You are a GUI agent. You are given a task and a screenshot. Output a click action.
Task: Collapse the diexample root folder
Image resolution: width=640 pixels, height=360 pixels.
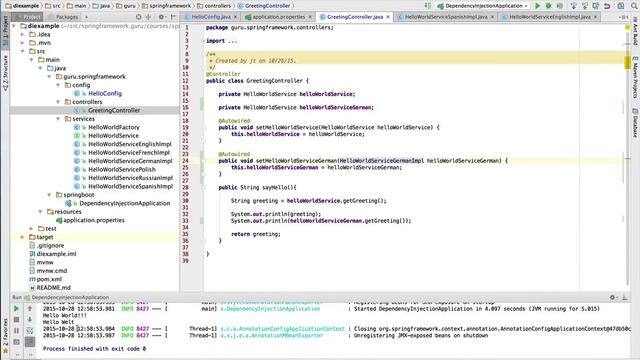point(14,26)
